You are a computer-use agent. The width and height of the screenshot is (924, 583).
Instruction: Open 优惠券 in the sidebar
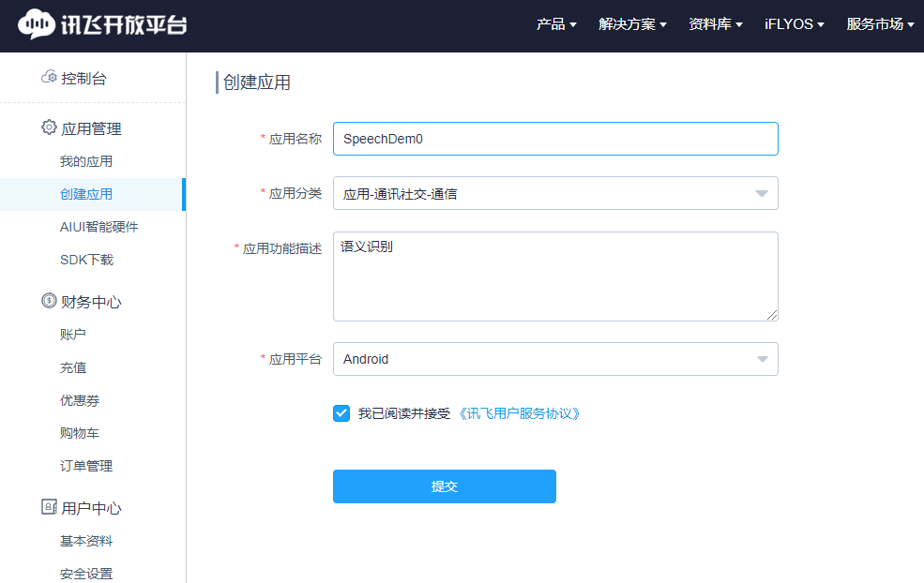[x=80, y=400]
